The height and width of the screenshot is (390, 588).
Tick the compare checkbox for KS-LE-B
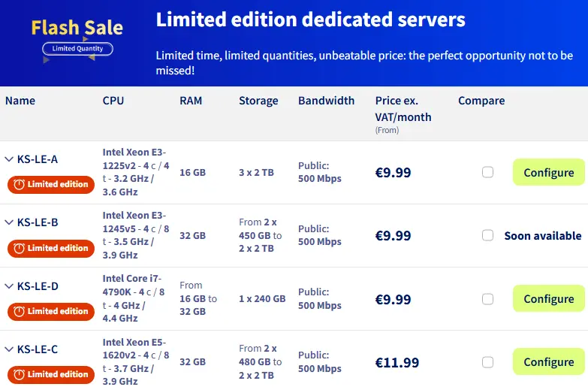coord(487,235)
